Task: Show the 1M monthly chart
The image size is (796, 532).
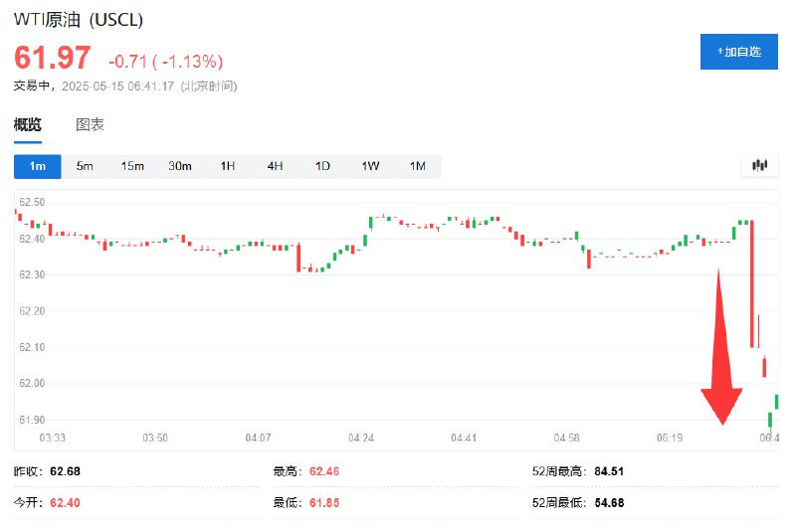Action: click(418, 166)
